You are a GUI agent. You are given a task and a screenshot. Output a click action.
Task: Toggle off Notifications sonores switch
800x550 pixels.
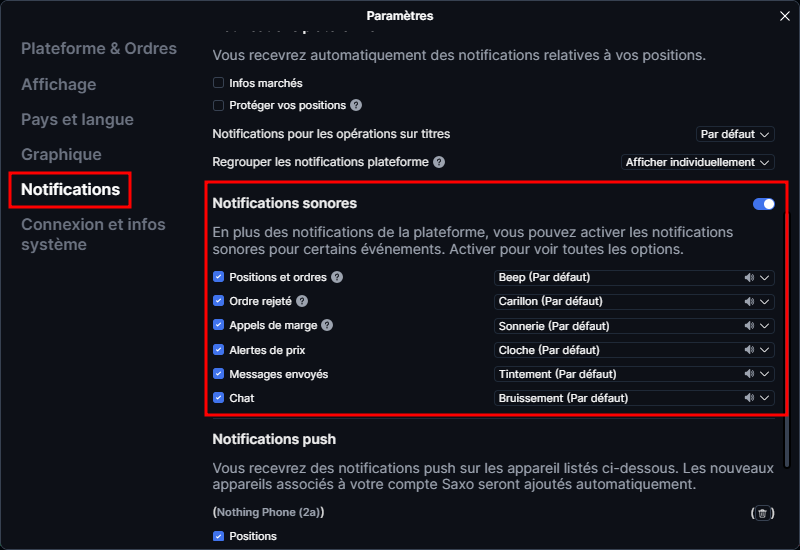763,204
